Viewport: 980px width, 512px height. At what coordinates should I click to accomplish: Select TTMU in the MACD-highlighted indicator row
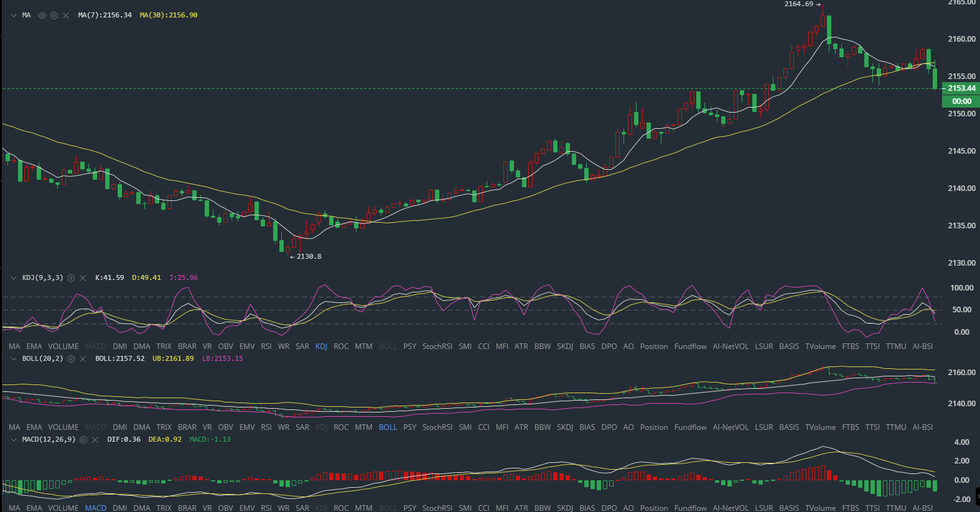click(x=896, y=508)
